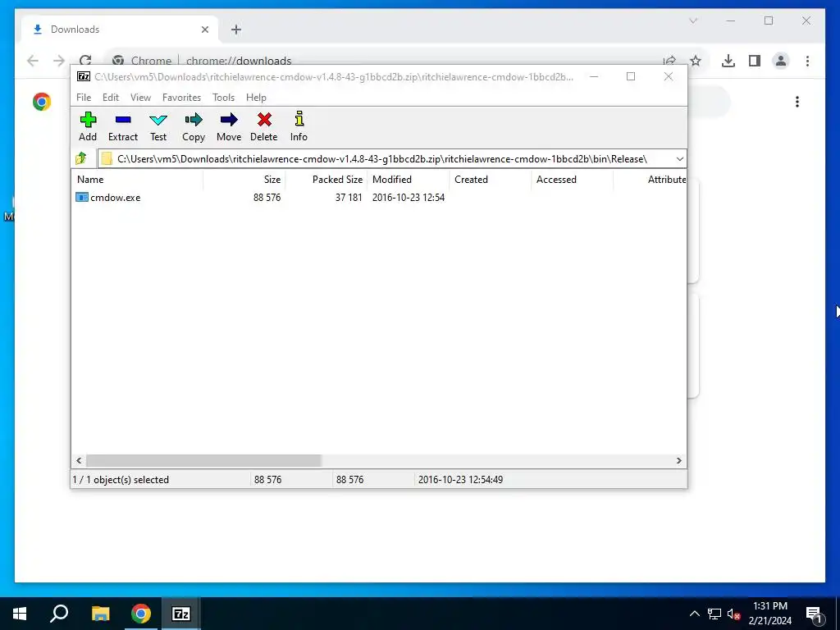This screenshot has width=840, height=630.
Task: Click the horizontal scrollbar thumb in 7-Zip
Action: (x=203, y=460)
